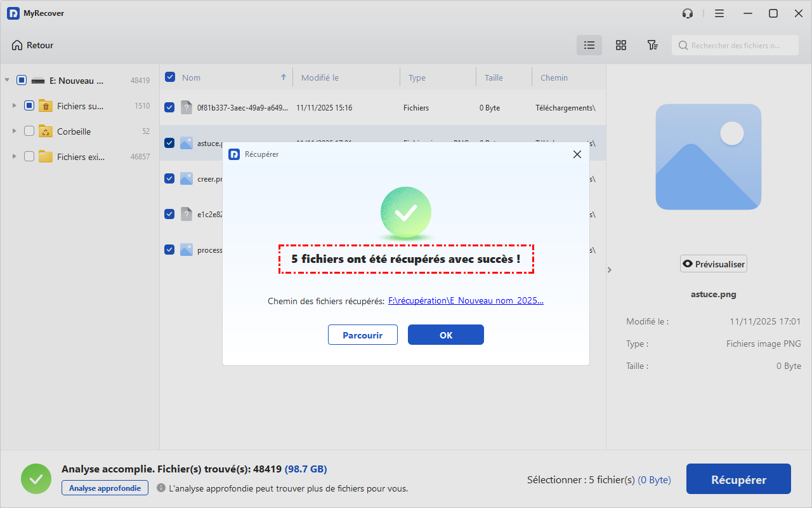Switch to grid thumbnail view
The width and height of the screenshot is (812, 508).
pyautogui.click(x=621, y=45)
